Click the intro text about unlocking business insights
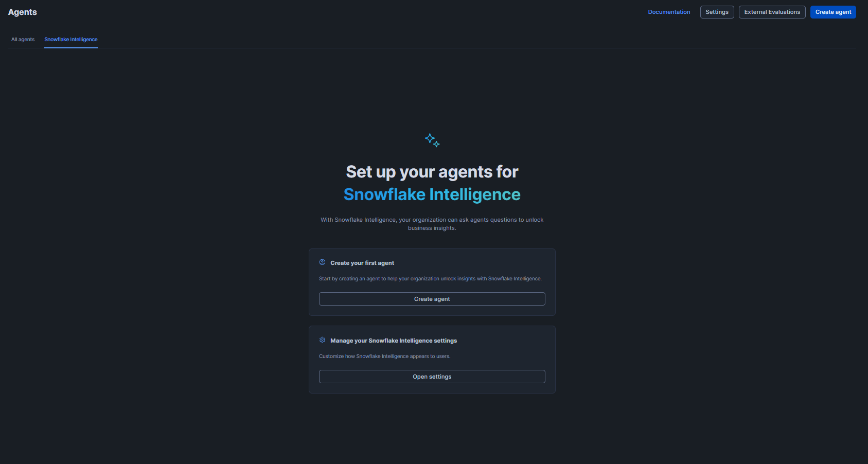 pos(432,224)
